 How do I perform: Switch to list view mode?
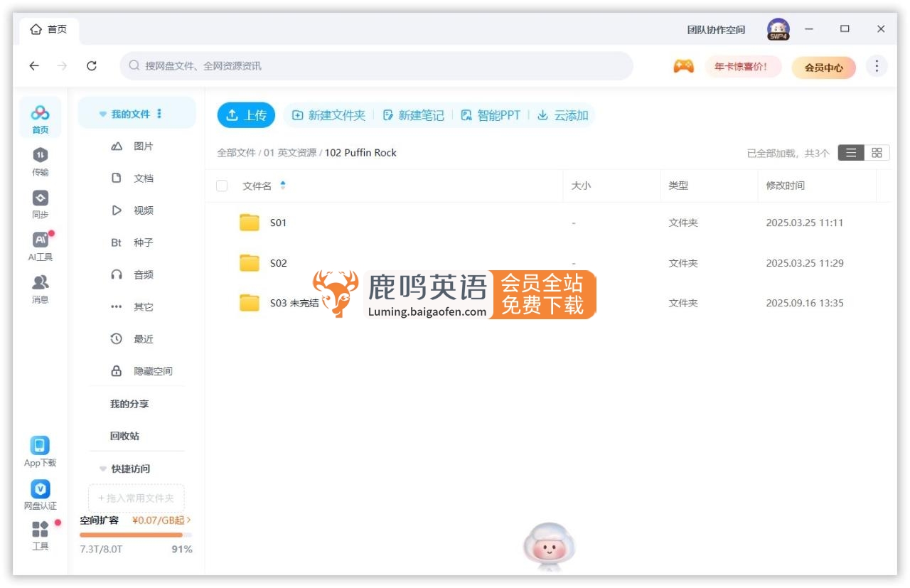851,152
